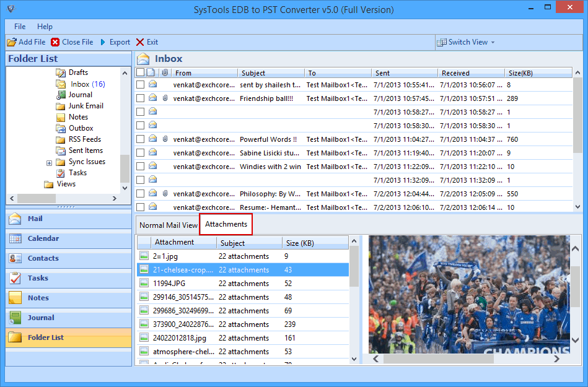Image resolution: width=588 pixels, height=387 pixels.
Task: Toggle the select-all checkbox in header
Action: [x=140, y=72]
